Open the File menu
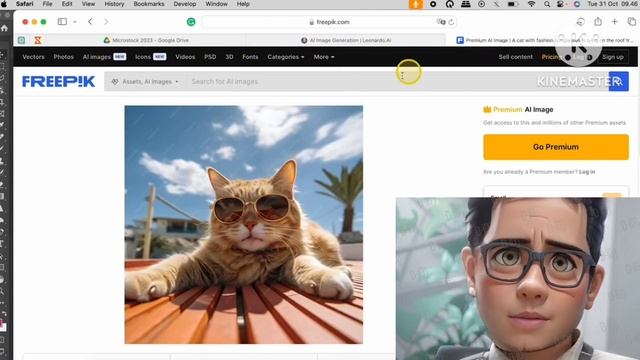 pyautogui.click(x=47, y=4)
